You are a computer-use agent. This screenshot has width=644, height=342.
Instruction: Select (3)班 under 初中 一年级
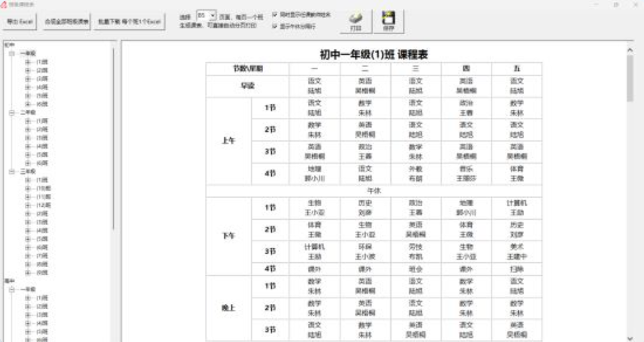42,78
